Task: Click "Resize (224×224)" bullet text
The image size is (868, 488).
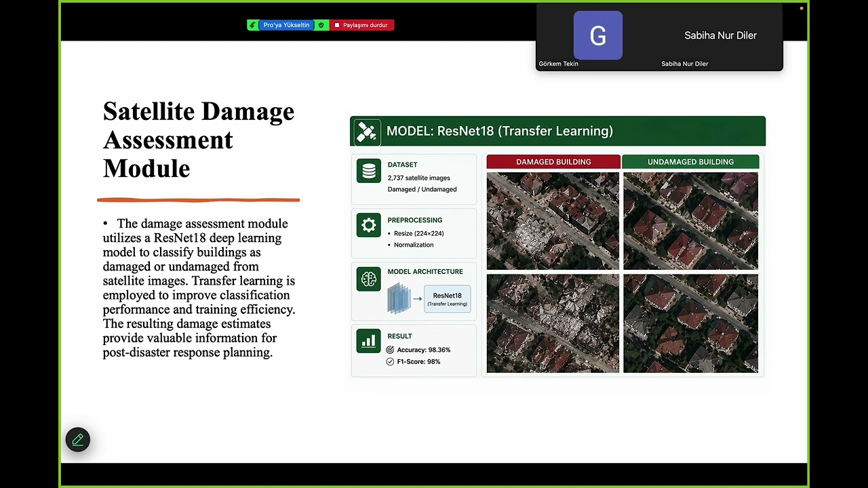Action: point(418,233)
